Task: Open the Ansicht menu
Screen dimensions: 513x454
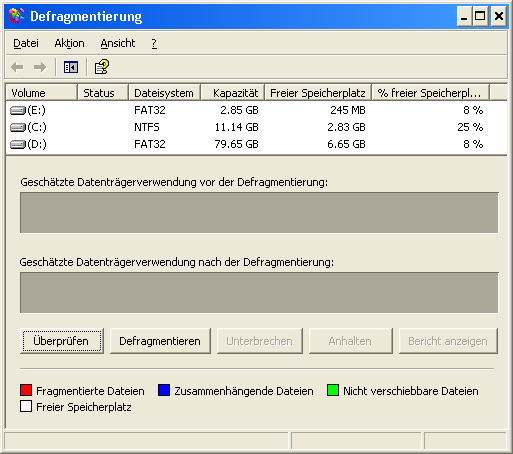Action: (118, 43)
